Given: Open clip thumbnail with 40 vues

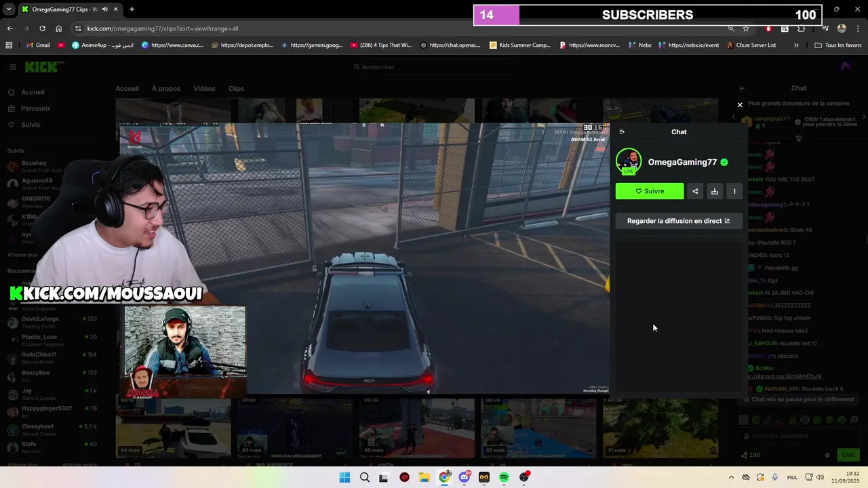Looking at the screenshot, I should tap(416, 428).
